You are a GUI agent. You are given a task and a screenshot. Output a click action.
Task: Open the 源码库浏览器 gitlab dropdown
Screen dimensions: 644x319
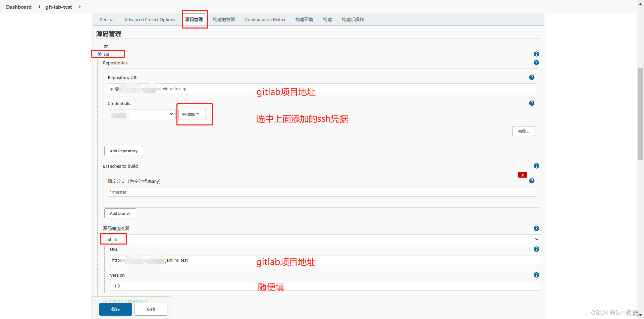(322, 239)
